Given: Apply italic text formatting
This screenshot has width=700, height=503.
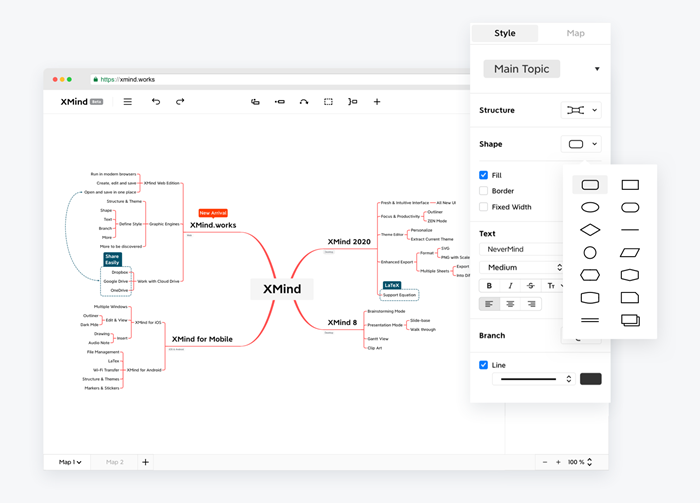Looking at the screenshot, I should tap(510, 286).
